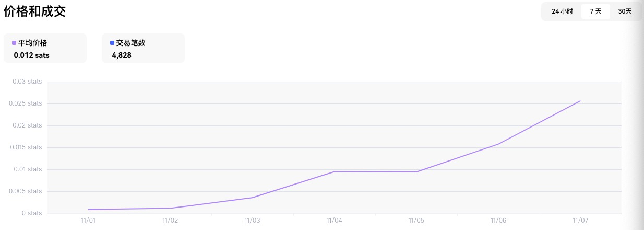Screen dimensions: 644x230
Task: Click the 11/01 date on the x-axis
Action: [x=88, y=221]
